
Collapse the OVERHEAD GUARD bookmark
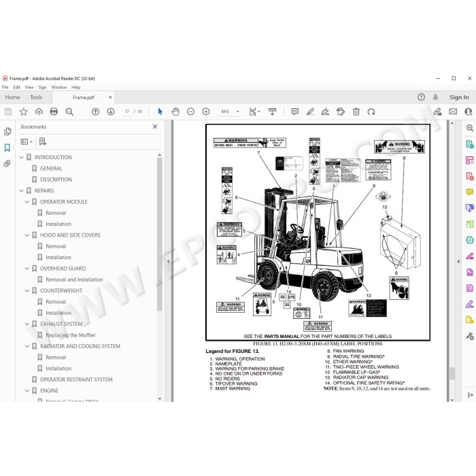click(27, 269)
